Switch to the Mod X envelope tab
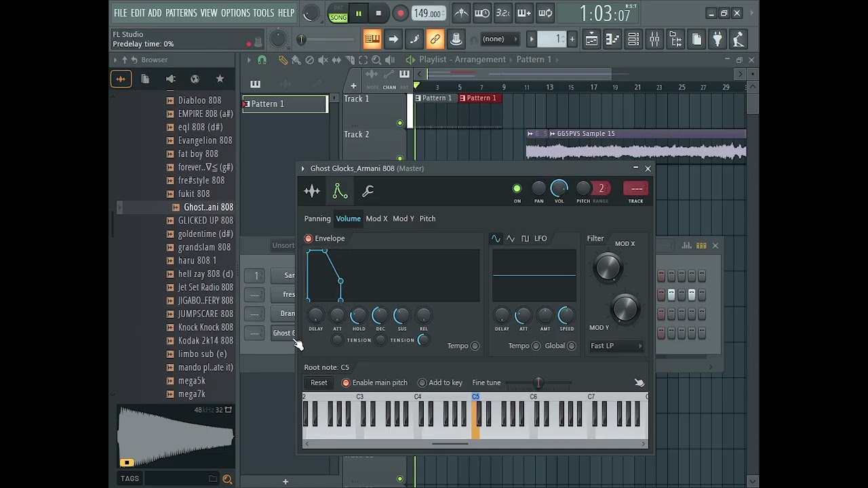This screenshot has width=868, height=488. click(x=376, y=219)
